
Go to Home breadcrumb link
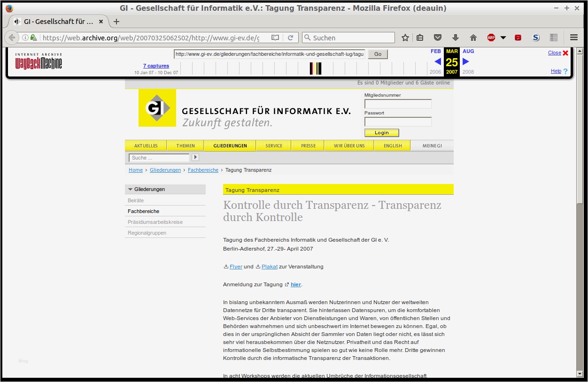136,170
